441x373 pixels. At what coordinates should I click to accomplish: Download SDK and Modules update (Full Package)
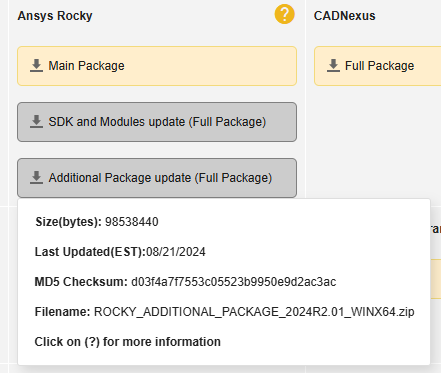coord(157,122)
